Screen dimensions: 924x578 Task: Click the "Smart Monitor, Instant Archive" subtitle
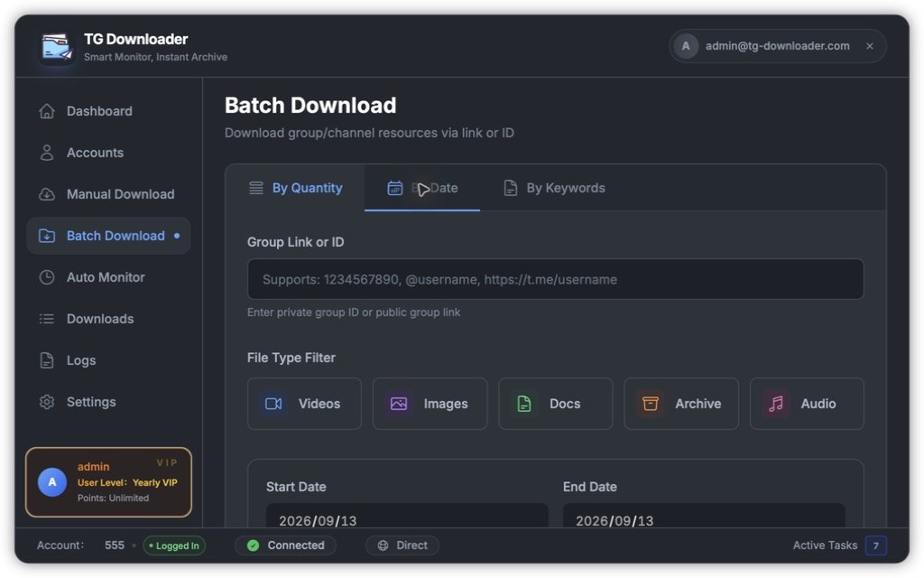(155, 57)
